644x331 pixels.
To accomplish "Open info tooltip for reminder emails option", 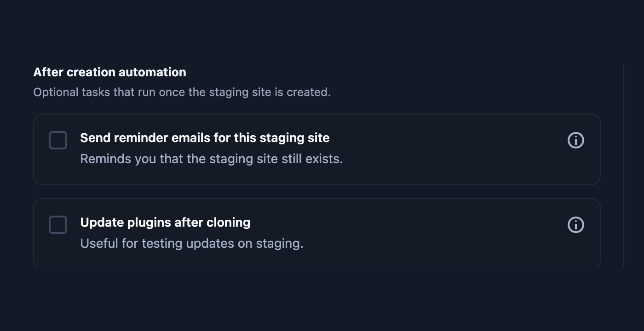I will click(x=575, y=140).
